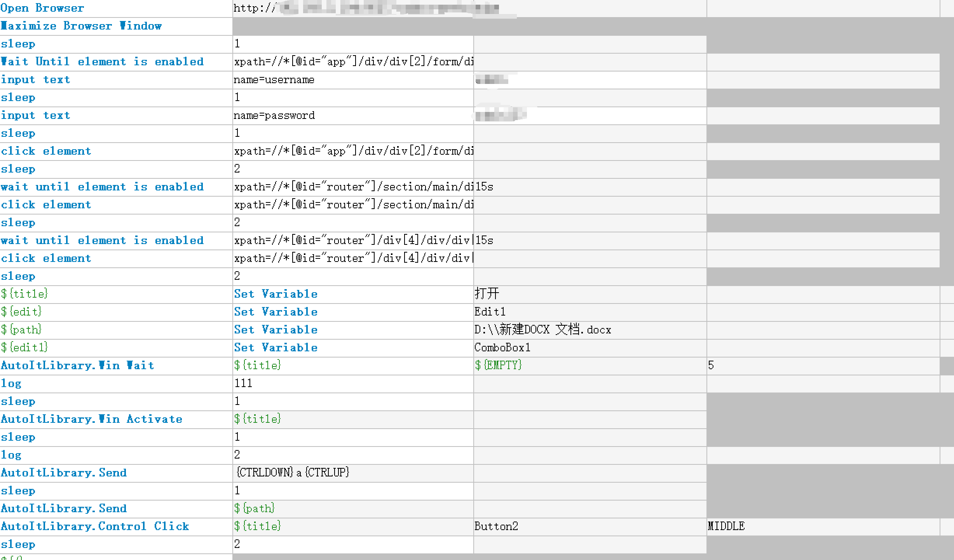The width and height of the screenshot is (954, 560).
Task: Click the {CTRLDOWN}a{CTRLUP} cell
Action: click(x=293, y=473)
